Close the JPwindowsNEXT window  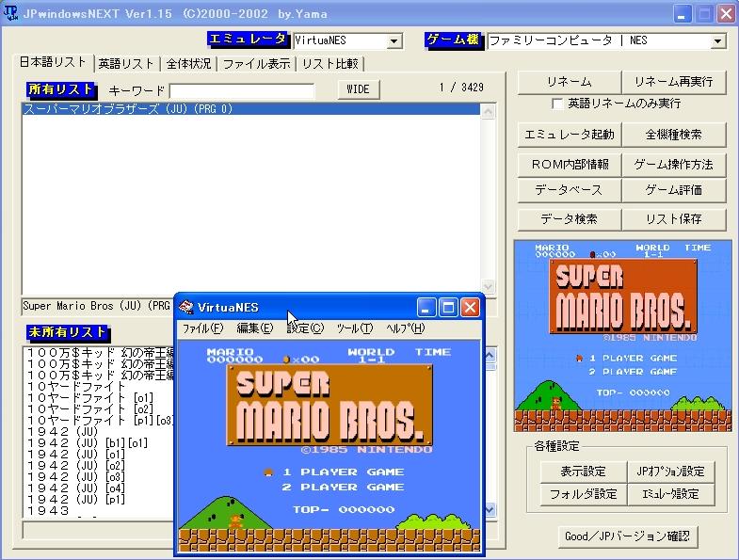(726, 14)
